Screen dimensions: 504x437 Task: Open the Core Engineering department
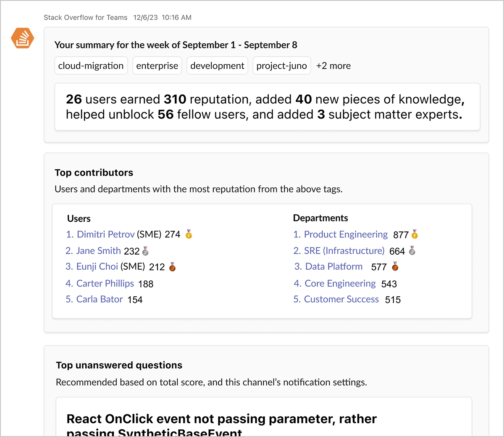tap(340, 284)
